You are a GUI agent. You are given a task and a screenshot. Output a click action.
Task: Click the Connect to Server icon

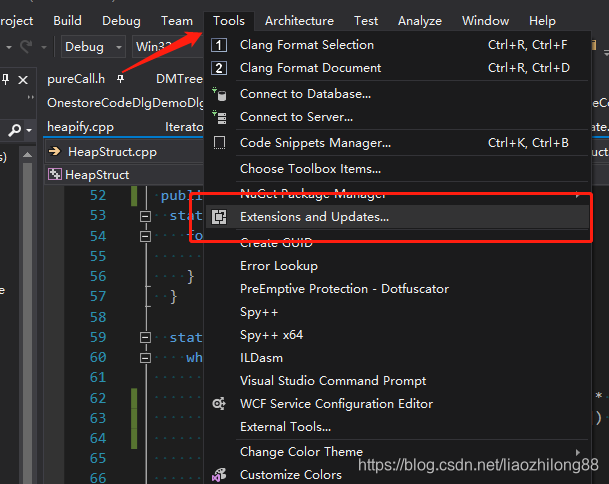[219, 117]
